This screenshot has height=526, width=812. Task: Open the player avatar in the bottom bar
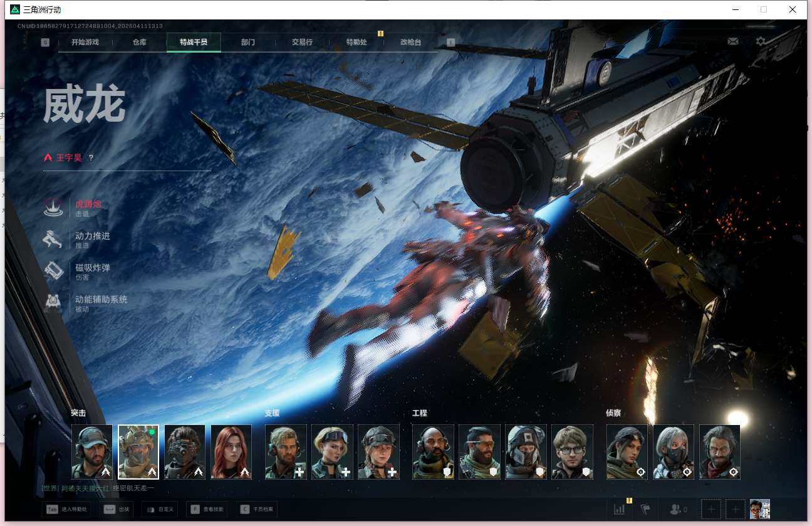point(759,509)
